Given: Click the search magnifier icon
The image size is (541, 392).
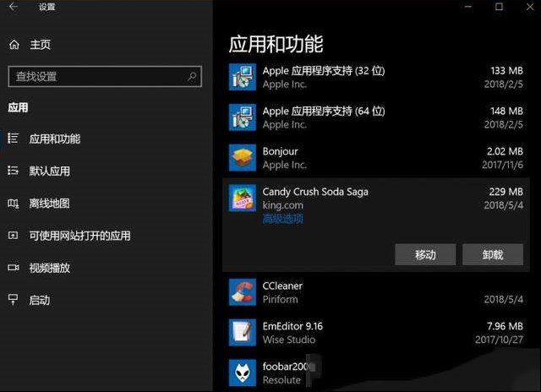Looking at the screenshot, I should point(192,77).
